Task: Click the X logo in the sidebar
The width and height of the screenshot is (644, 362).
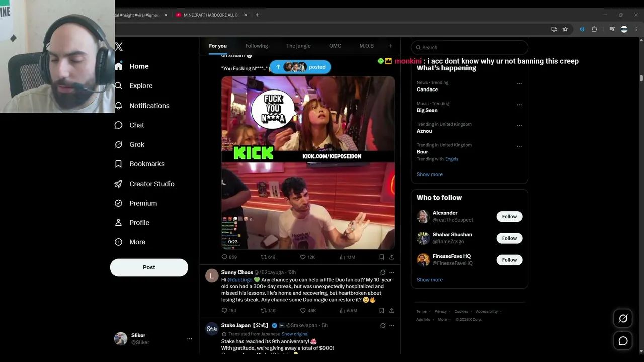Action: coord(119,47)
